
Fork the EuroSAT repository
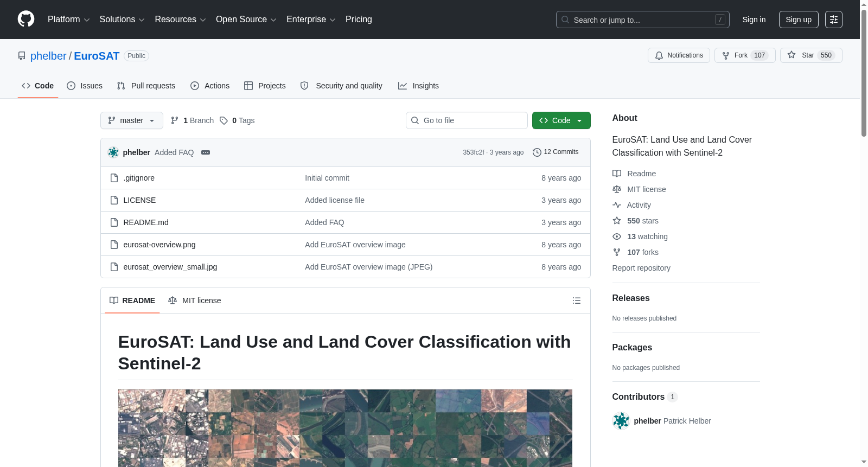tap(745, 55)
